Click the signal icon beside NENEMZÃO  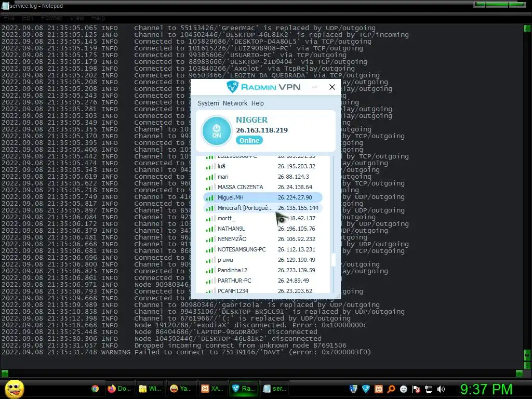(210, 239)
